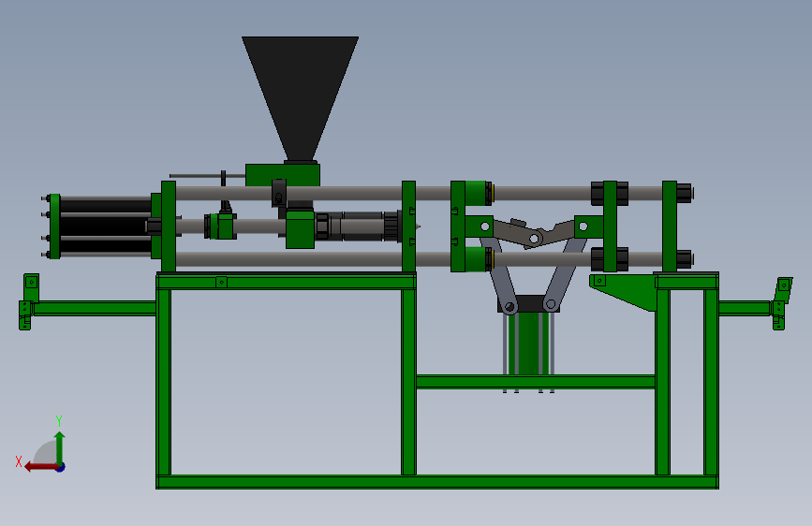Select the vertical green cylinder below the toggle linkage

[528, 343]
